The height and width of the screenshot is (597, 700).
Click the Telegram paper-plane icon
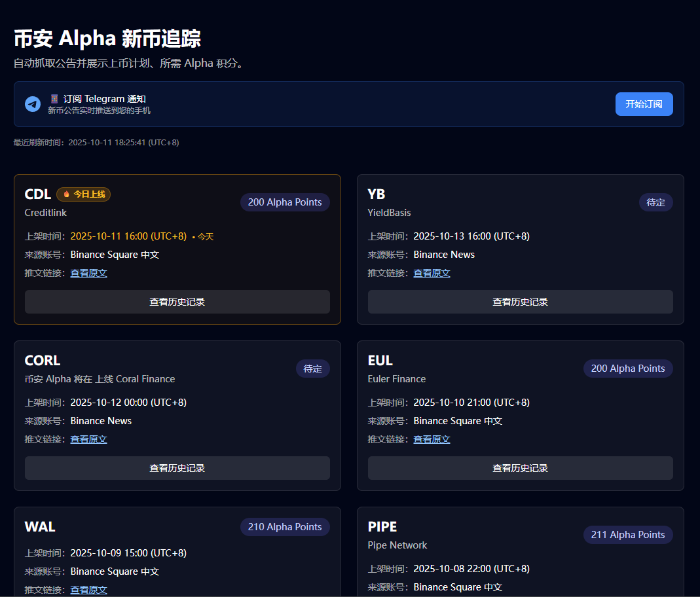coord(33,104)
